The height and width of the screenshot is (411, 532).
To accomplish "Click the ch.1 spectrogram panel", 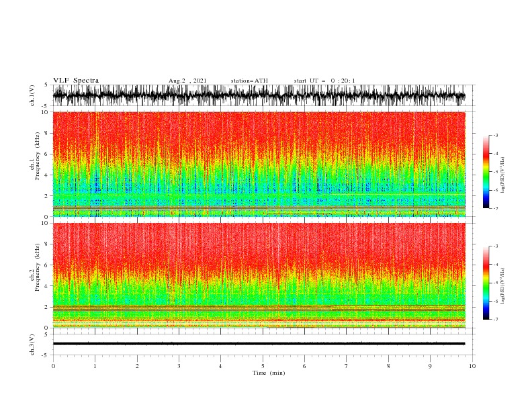I will point(259,164).
